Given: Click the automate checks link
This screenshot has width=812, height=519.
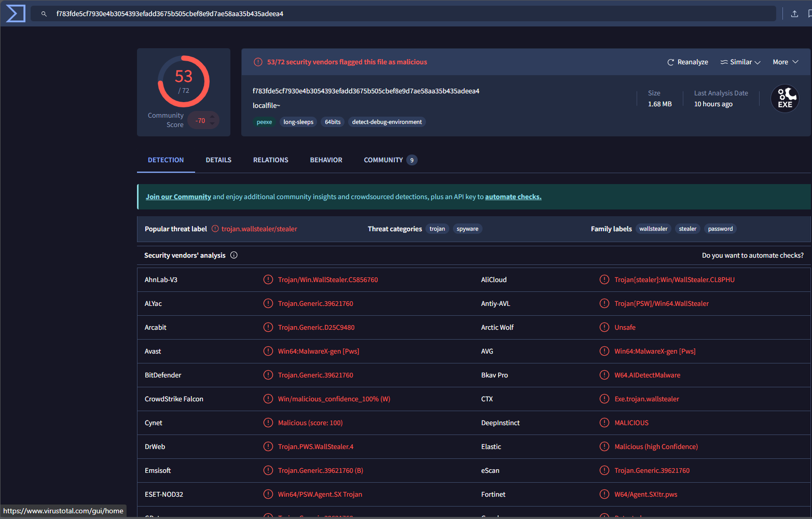Looking at the screenshot, I should point(513,197).
